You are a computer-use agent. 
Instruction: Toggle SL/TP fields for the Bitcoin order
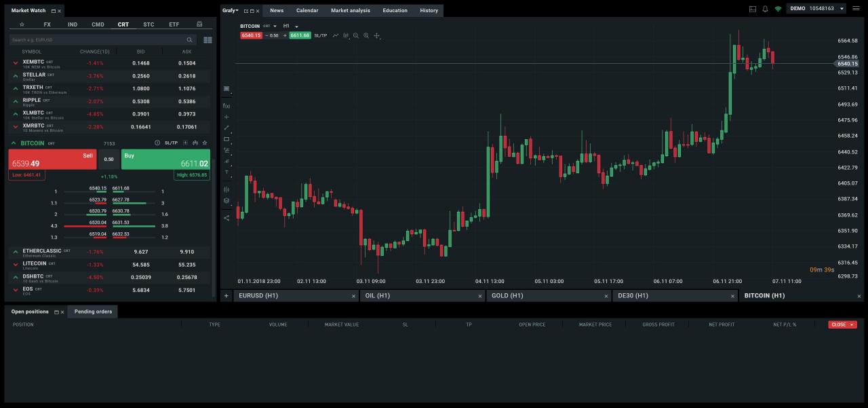pos(171,143)
